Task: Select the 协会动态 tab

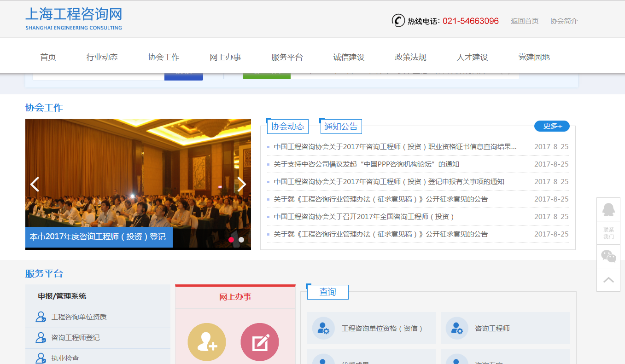Action: tap(287, 126)
